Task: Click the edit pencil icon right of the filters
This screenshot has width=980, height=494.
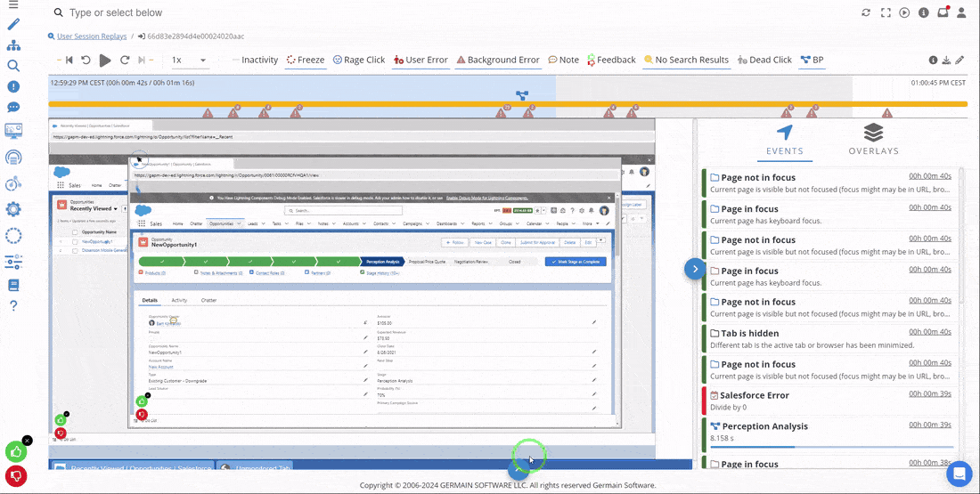Action: 960,60
